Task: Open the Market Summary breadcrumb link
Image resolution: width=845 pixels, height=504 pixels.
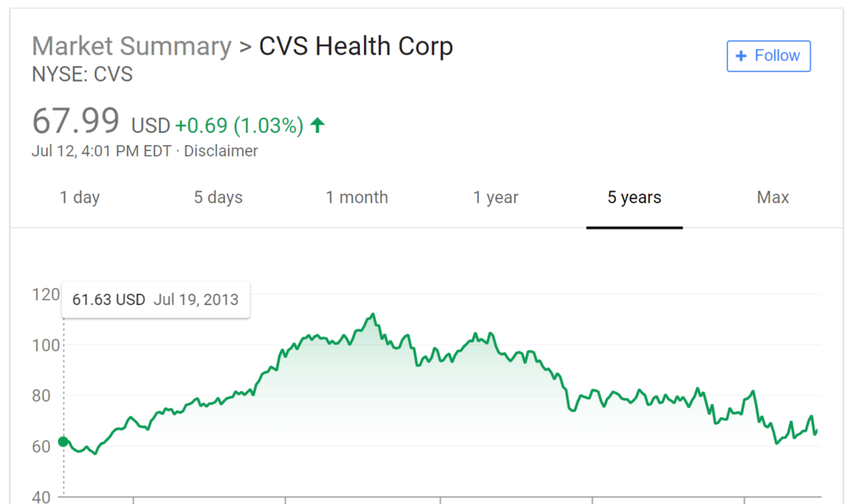Action: (132, 46)
